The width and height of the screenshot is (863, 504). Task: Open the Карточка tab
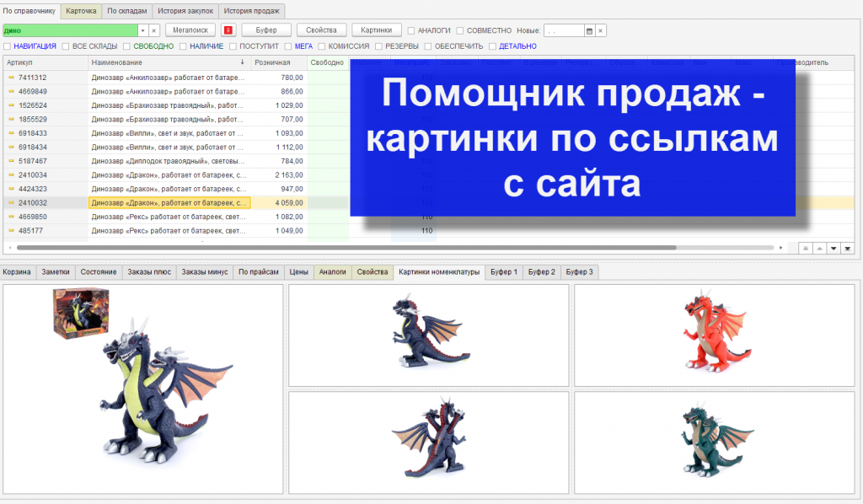click(x=81, y=11)
